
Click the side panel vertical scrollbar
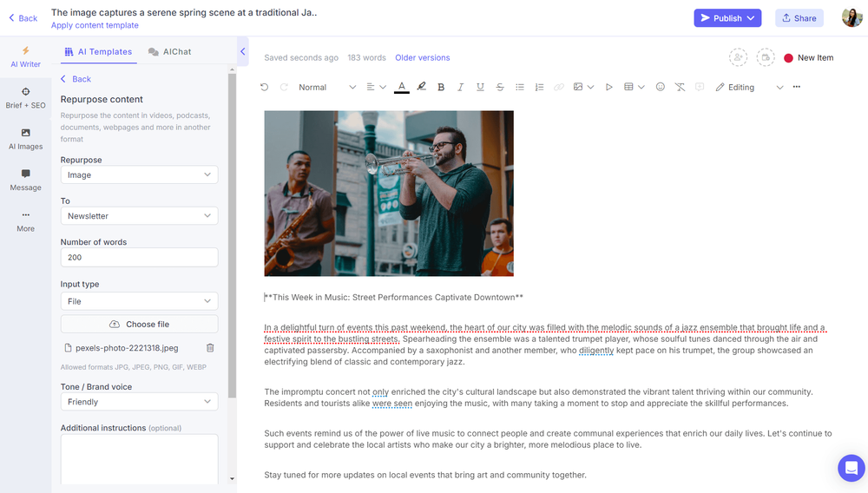[232, 235]
